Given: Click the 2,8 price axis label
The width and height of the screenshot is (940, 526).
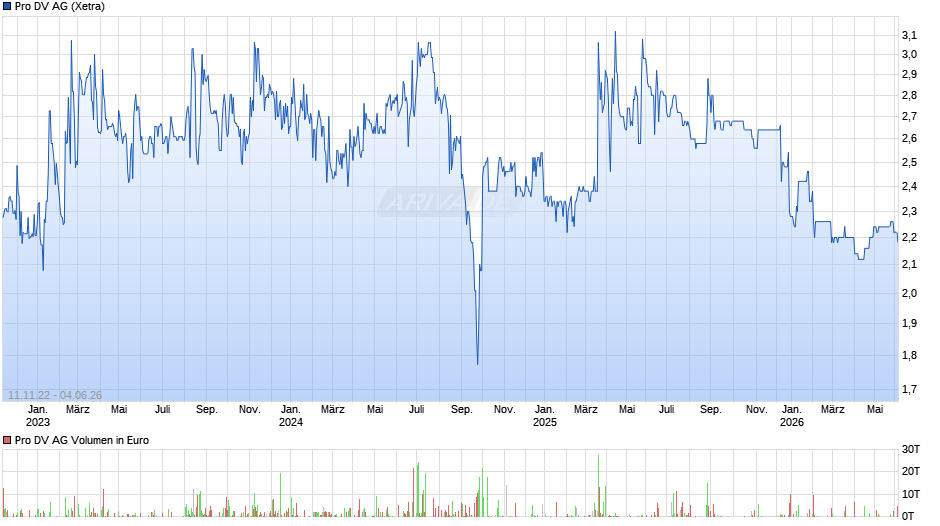Looking at the screenshot, I should 909,95.
